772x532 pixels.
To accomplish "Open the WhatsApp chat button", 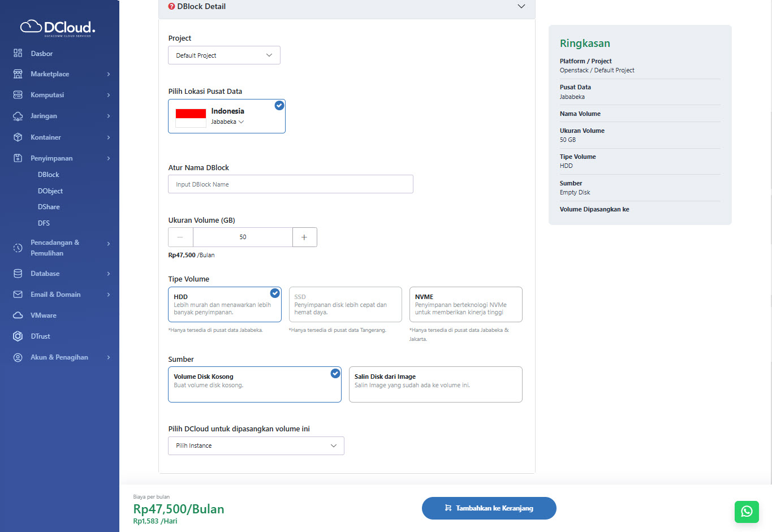I will coord(747,511).
